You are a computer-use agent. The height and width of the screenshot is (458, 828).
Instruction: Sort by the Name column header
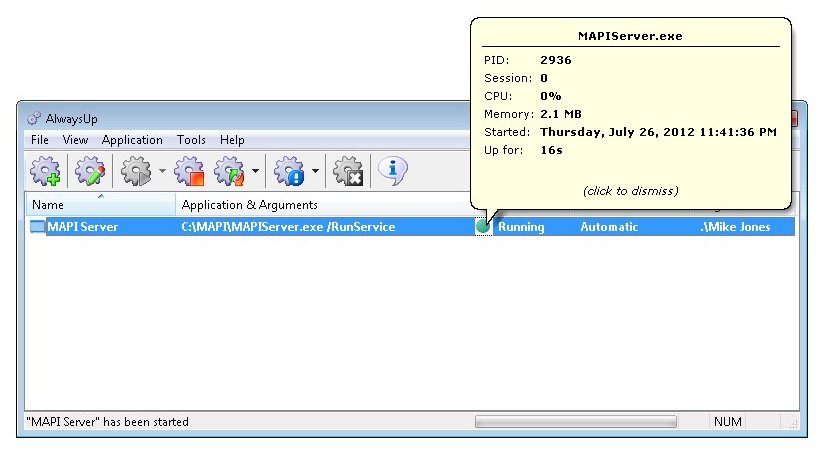point(100,204)
